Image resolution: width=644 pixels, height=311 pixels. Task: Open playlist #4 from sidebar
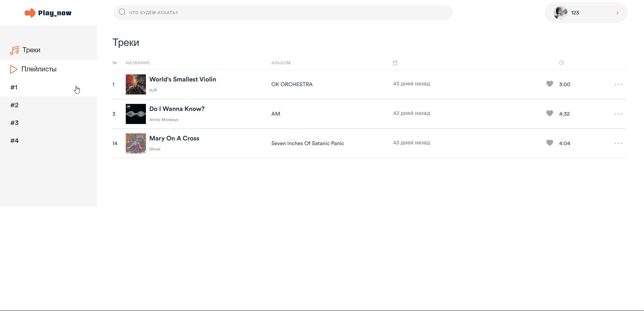[14, 141]
